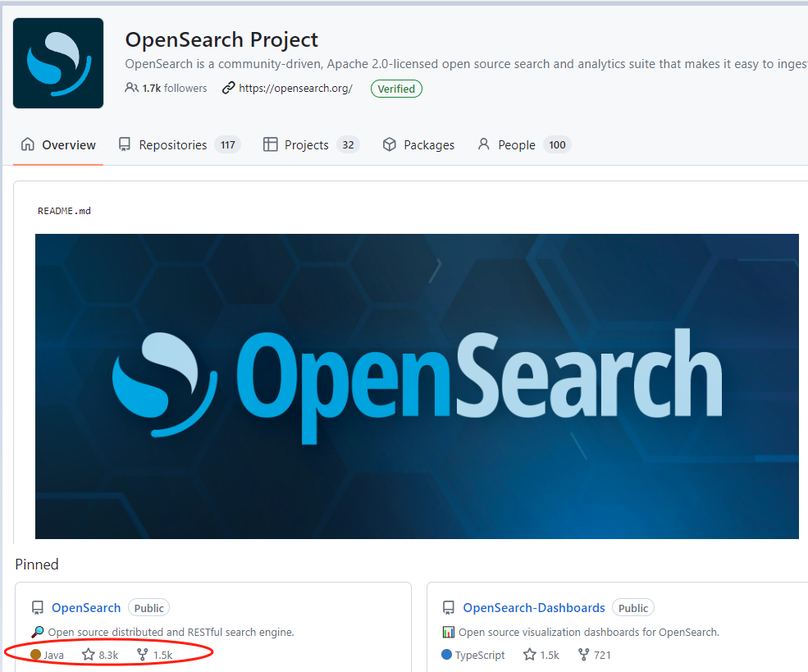View 721 forks of OpenSearch-Dashboards

595,655
